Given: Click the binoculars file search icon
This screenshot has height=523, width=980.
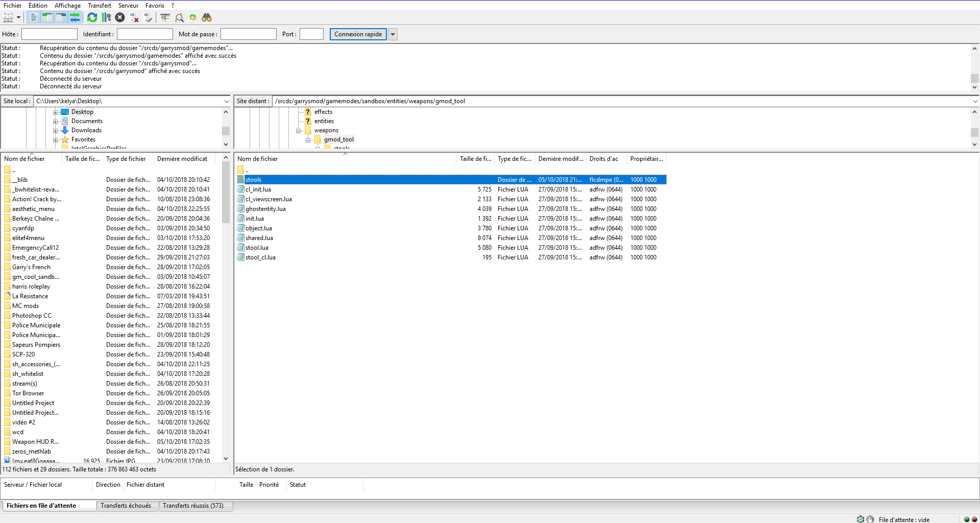Looking at the screenshot, I should (x=207, y=17).
